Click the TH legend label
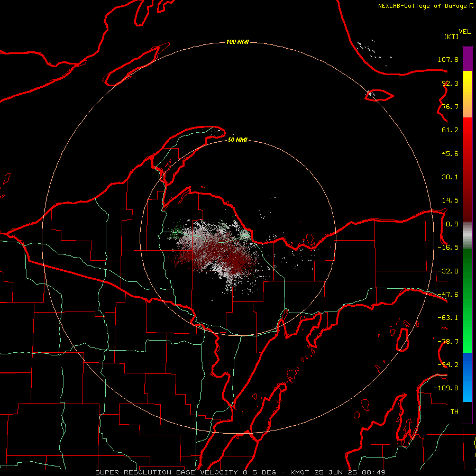476x476 pixels. (454, 412)
